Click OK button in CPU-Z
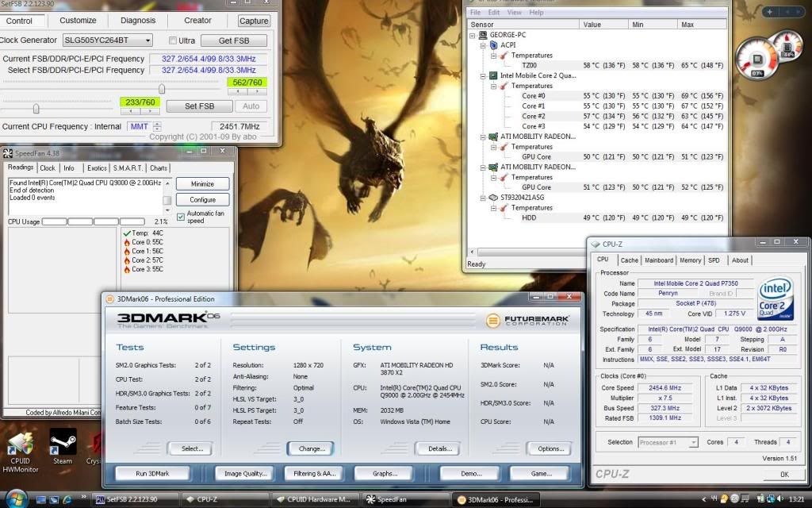 (x=784, y=475)
